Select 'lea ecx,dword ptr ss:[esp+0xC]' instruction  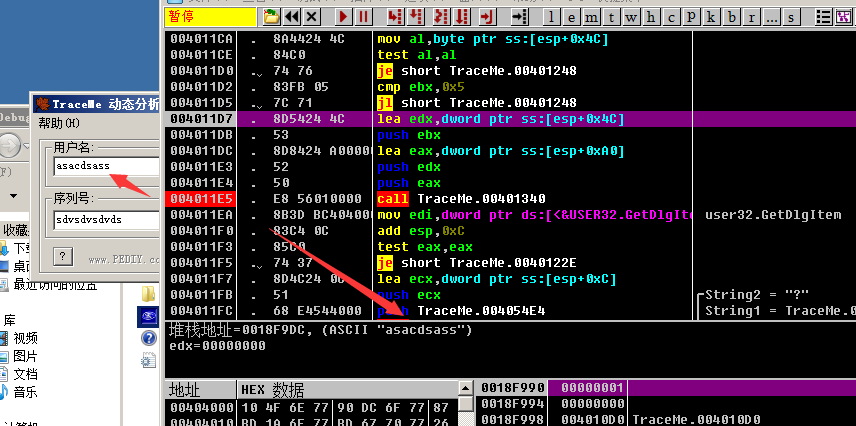(x=496, y=279)
